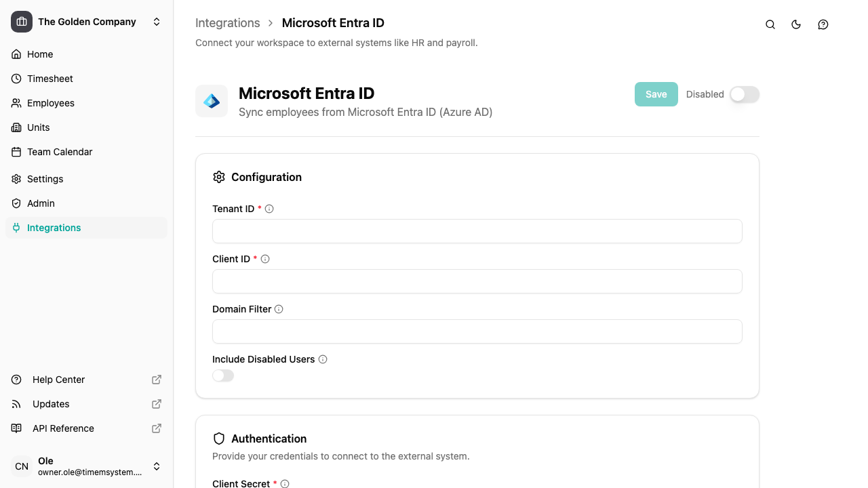Open the Team Calendar page
The image size is (868, 488).
coord(60,152)
